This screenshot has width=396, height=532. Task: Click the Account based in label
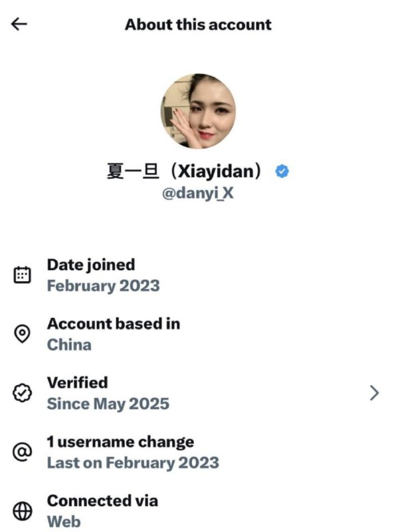tap(114, 323)
